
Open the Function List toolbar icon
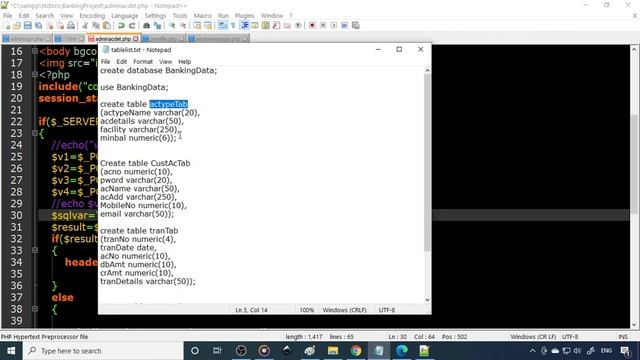(276, 25)
